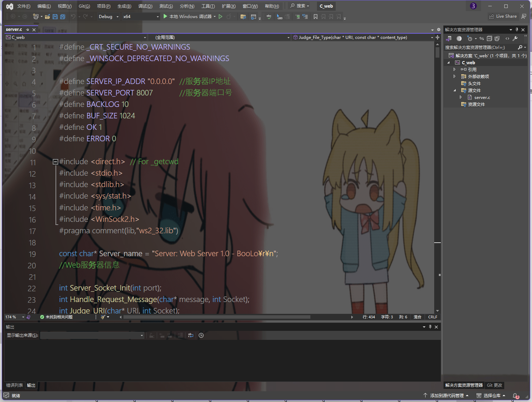Click the pending changes filter clock icon

click(470, 39)
